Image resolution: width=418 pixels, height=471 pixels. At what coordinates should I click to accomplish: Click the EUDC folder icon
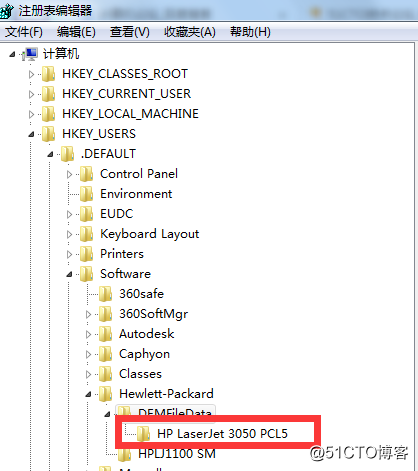tap(87, 214)
